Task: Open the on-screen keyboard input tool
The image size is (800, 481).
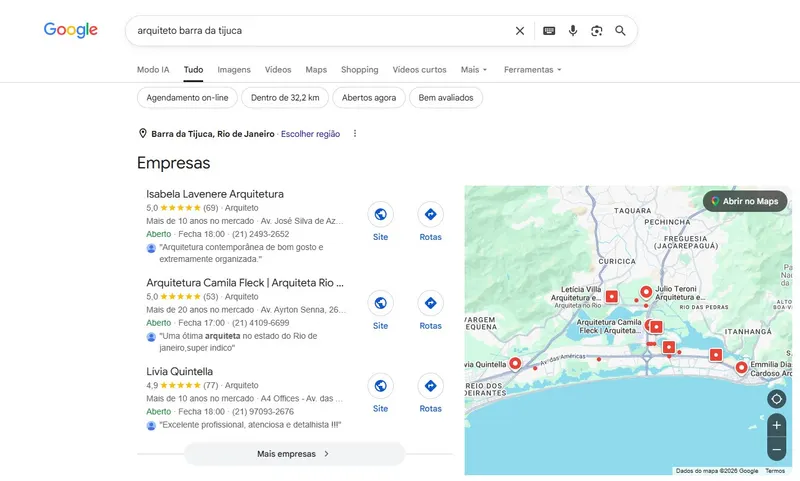Action: point(549,31)
